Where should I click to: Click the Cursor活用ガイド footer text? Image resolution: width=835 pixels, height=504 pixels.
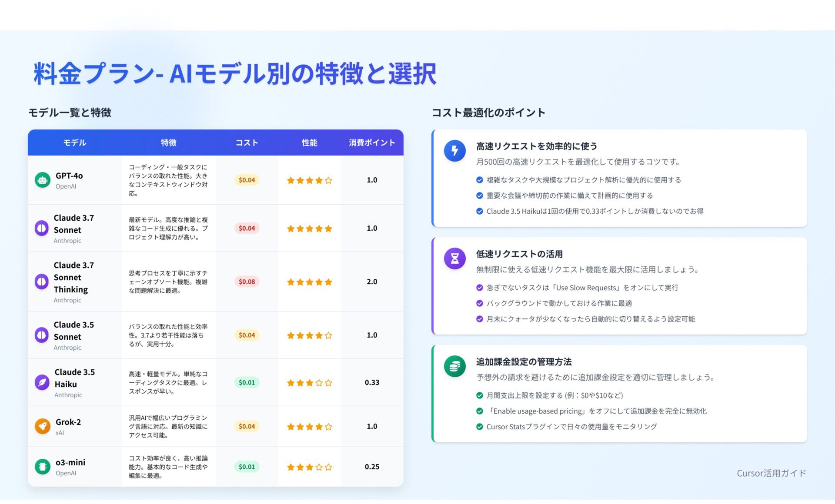pos(771,473)
